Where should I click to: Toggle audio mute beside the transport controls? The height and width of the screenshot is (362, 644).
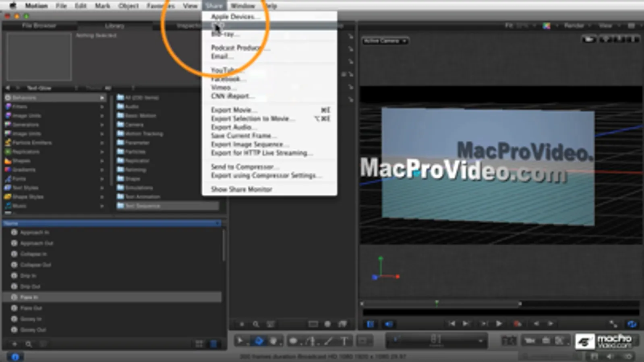point(388,324)
